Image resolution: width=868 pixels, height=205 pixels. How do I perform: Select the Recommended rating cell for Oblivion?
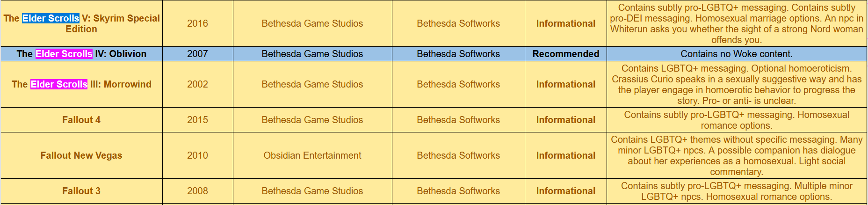pyautogui.click(x=566, y=54)
